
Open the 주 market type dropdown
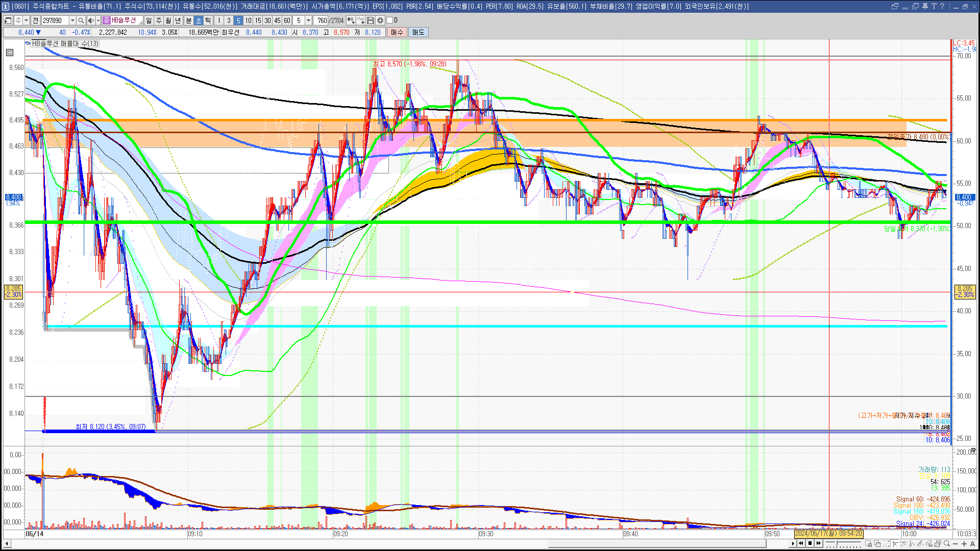coord(26,20)
